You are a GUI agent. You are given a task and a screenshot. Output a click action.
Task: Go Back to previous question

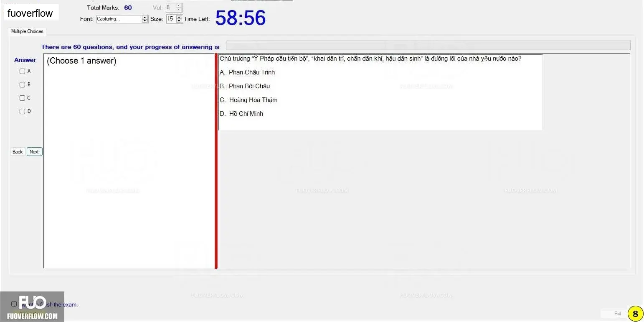pyautogui.click(x=18, y=152)
